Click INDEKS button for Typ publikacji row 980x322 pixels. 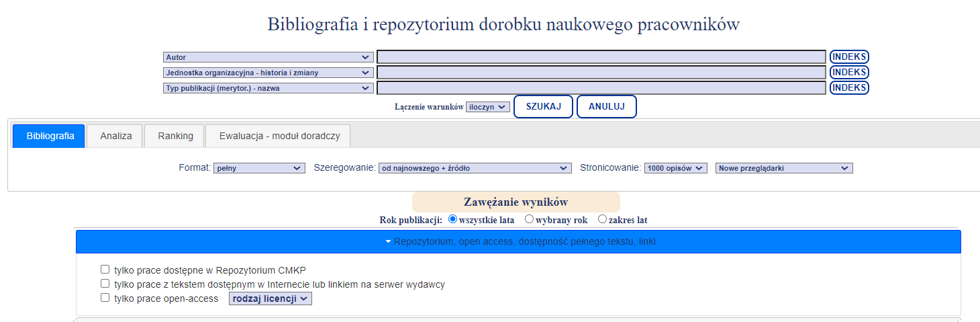[x=849, y=87]
